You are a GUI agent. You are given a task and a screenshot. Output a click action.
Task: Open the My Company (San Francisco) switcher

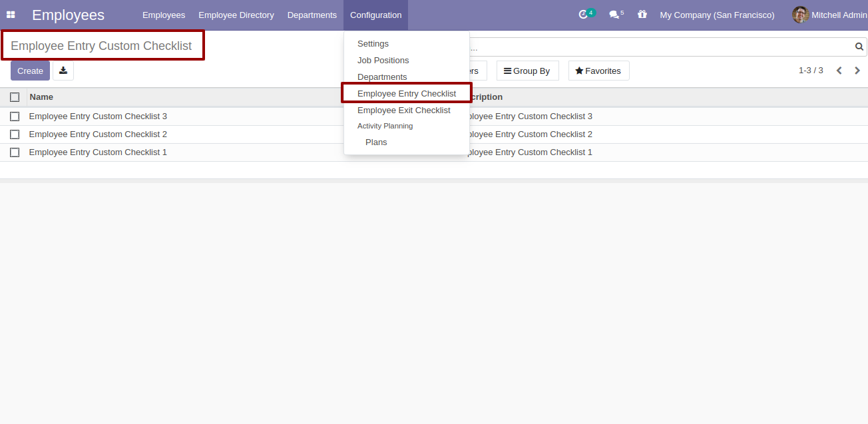click(x=717, y=15)
